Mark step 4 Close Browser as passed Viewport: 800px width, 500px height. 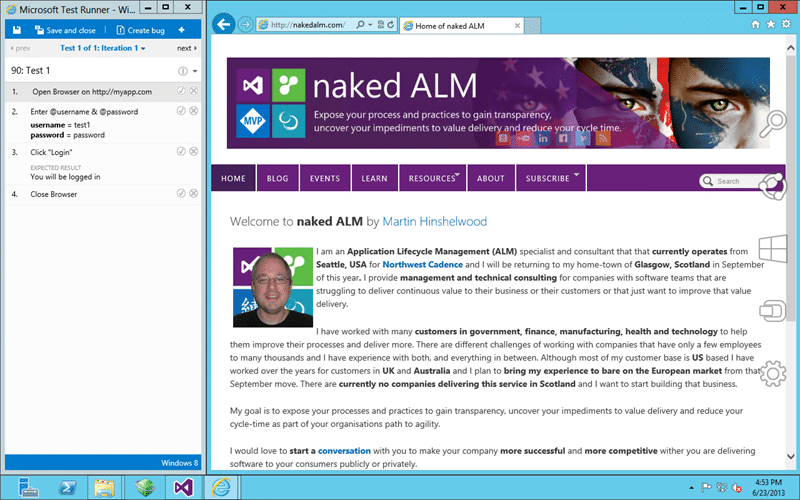tap(181, 193)
